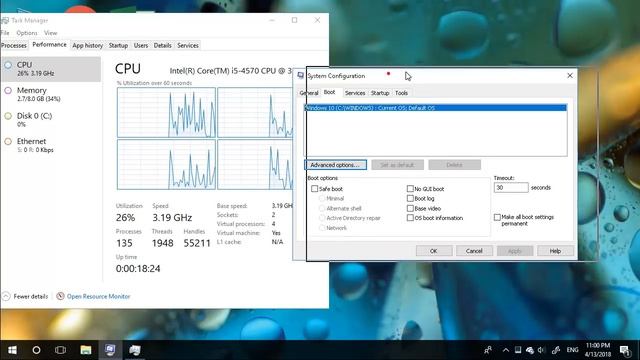Open Startup tab in System Configuration
Image resolution: width=640 pixels, height=360 pixels.
(380, 93)
